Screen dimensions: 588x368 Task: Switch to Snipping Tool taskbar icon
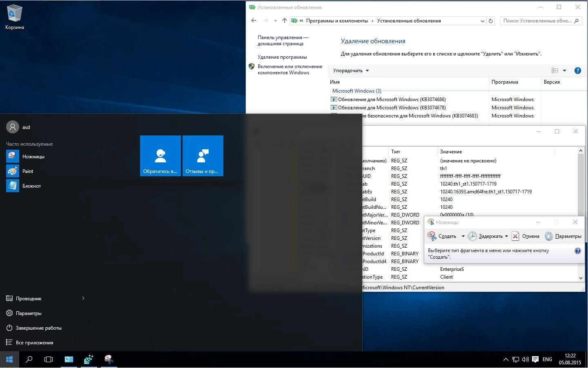click(x=109, y=359)
